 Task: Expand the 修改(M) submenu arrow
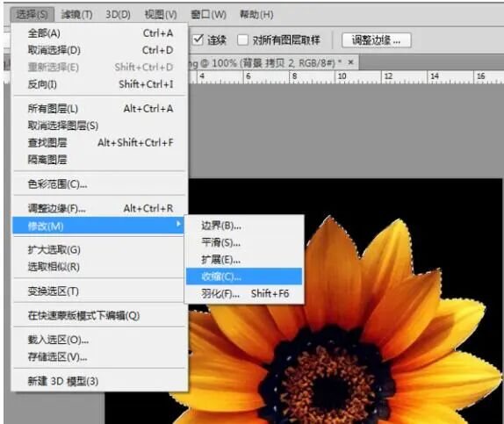[178, 224]
